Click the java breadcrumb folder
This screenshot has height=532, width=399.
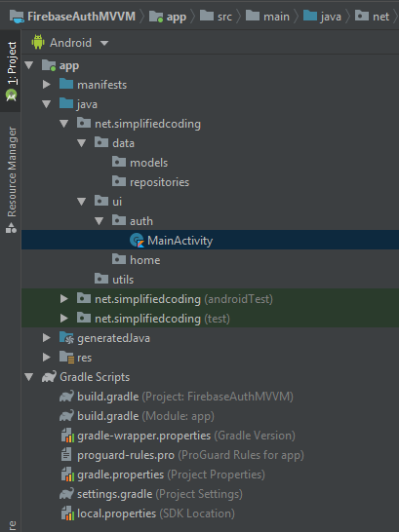click(x=322, y=17)
